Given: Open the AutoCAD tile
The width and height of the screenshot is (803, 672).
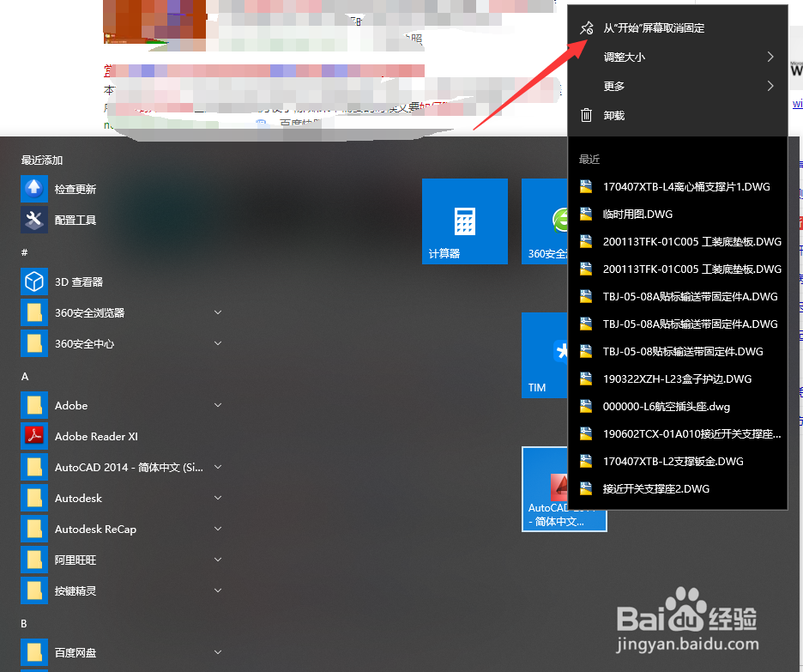Looking at the screenshot, I should [546, 489].
